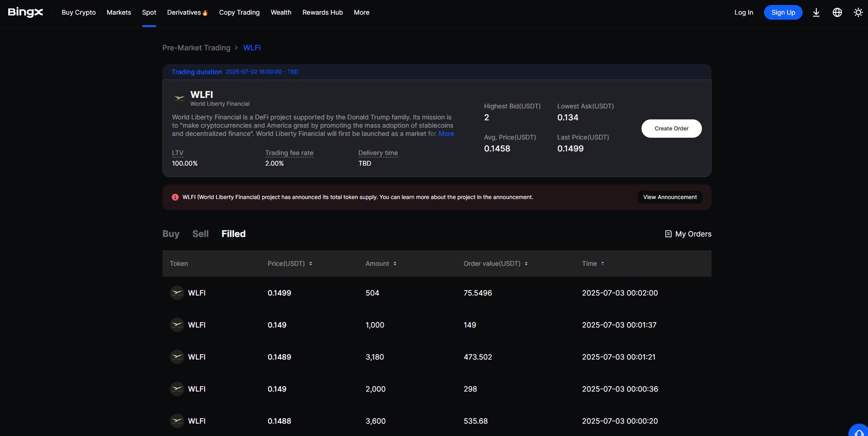Sort by Price(USDT) column arrows
The height and width of the screenshot is (436, 868).
311,264
